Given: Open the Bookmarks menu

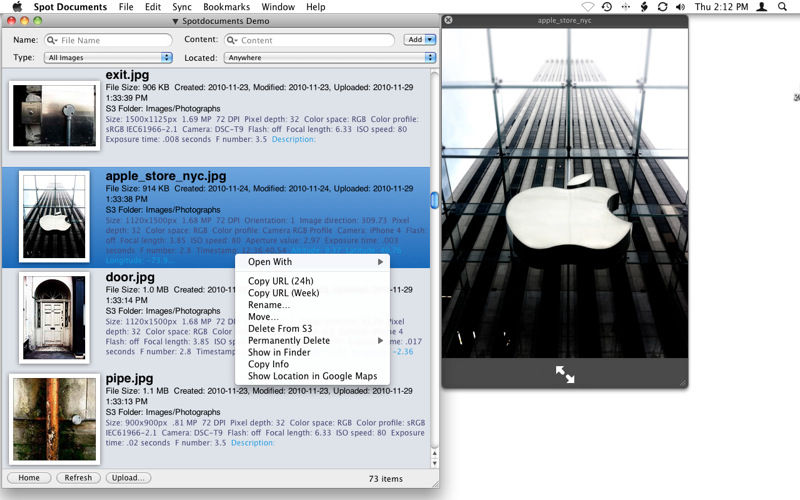Looking at the screenshot, I should click(x=227, y=7).
